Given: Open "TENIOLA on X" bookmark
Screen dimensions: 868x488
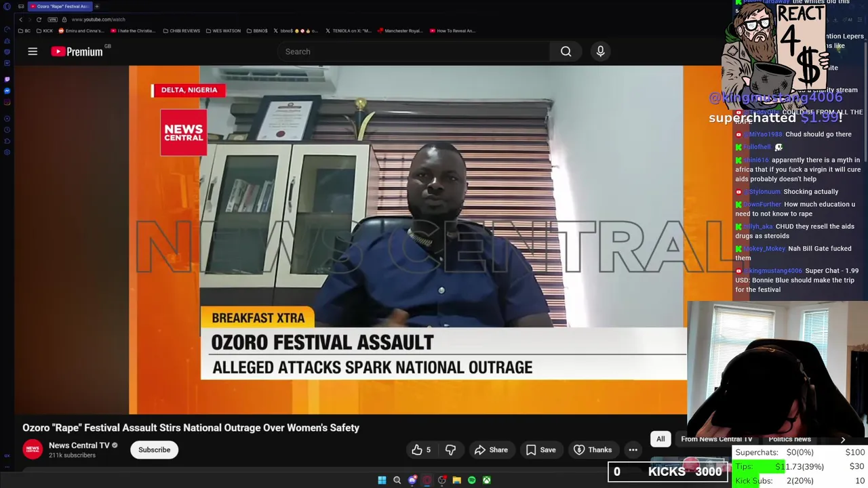Looking at the screenshot, I should [348, 30].
